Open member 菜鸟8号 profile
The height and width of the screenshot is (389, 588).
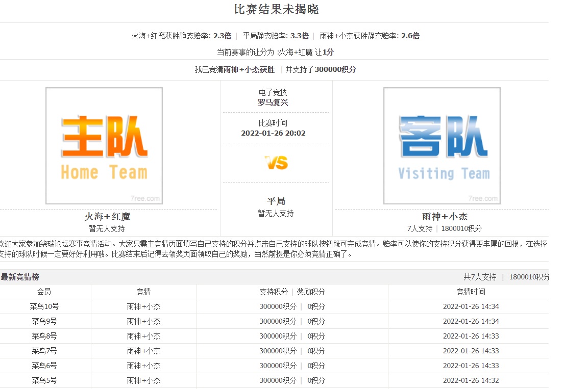coord(44,336)
